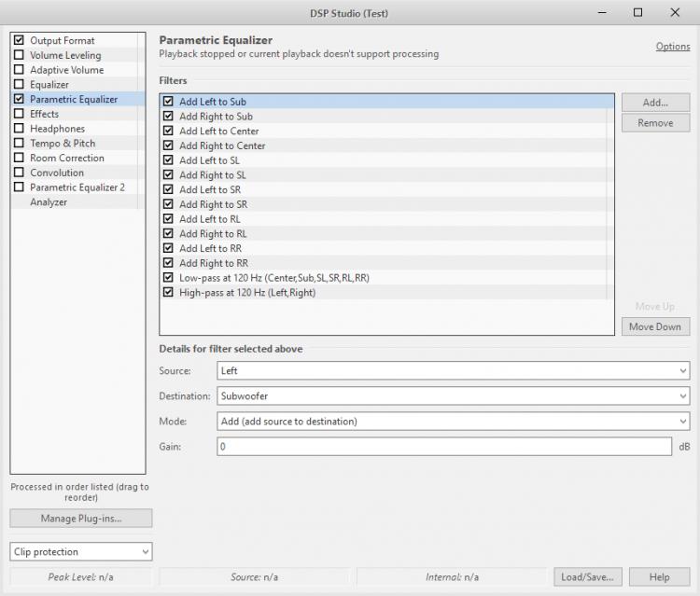The width and height of the screenshot is (700, 596).
Task: Click the Add... filter button
Action: pos(655,103)
